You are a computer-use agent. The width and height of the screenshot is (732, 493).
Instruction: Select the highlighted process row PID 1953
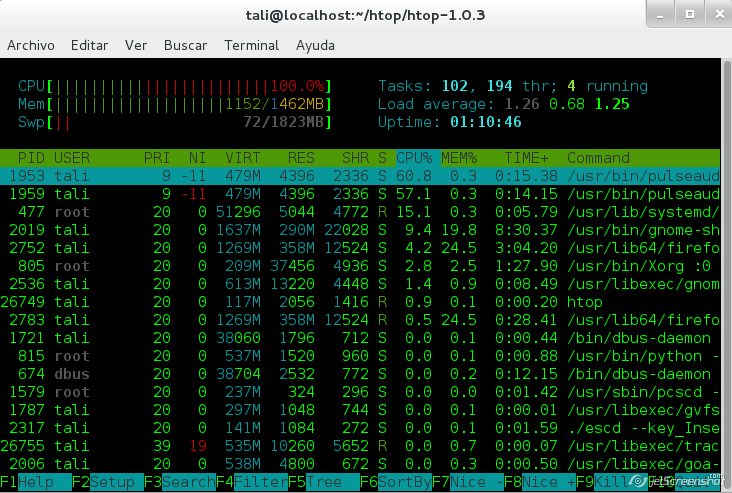(x=360, y=176)
